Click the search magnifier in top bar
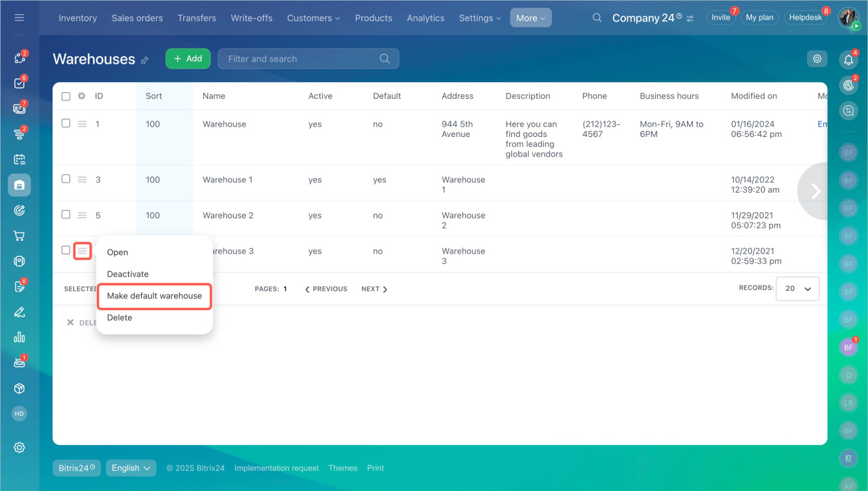Viewport: 868px width, 491px height. (x=597, y=18)
